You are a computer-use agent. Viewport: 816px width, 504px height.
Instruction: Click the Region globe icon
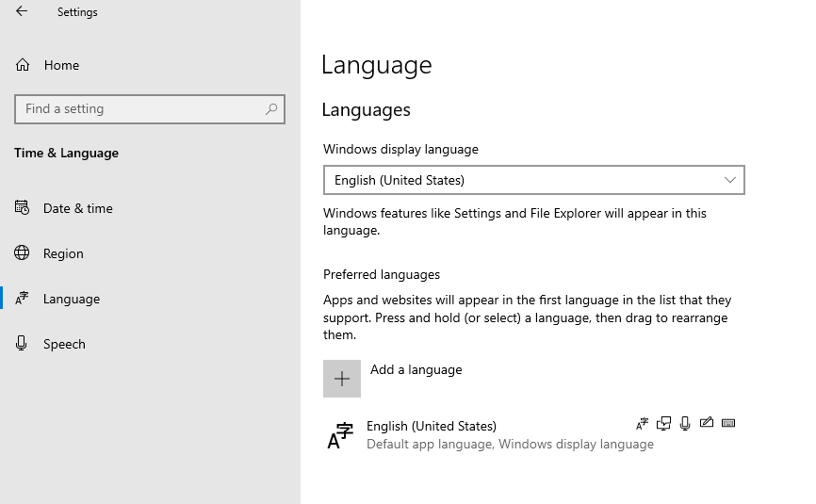tap(22, 252)
